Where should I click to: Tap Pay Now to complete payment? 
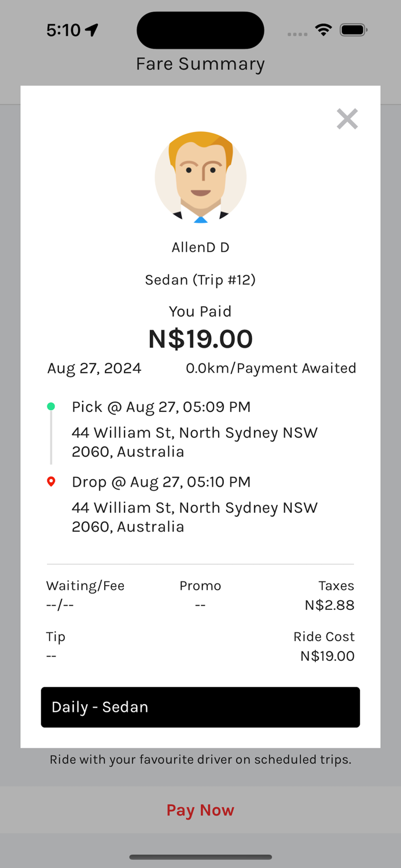click(x=200, y=810)
